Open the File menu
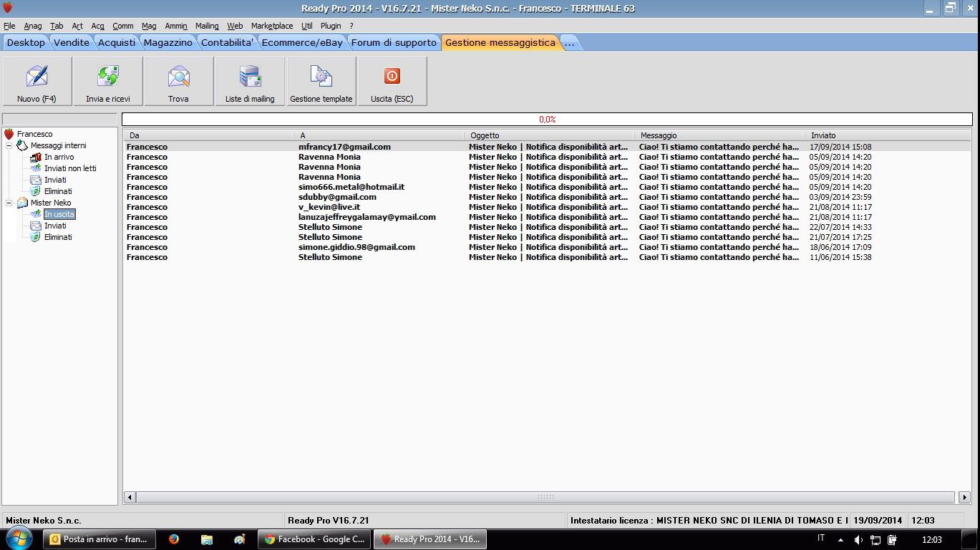The width and height of the screenshot is (980, 550). click(9, 26)
